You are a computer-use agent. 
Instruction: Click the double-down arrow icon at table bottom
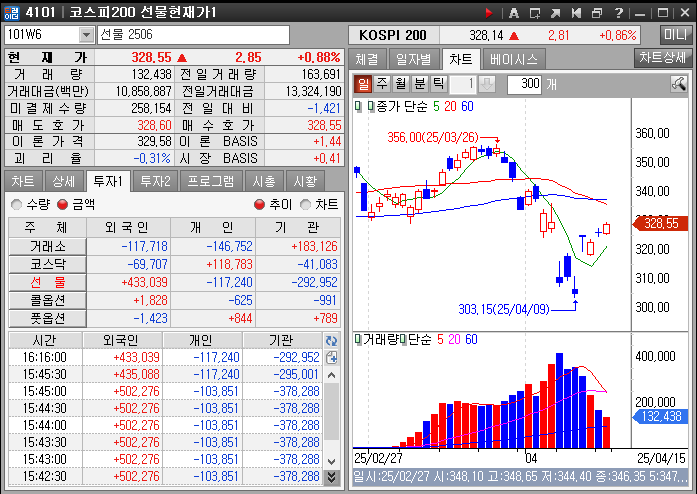tap(332, 477)
